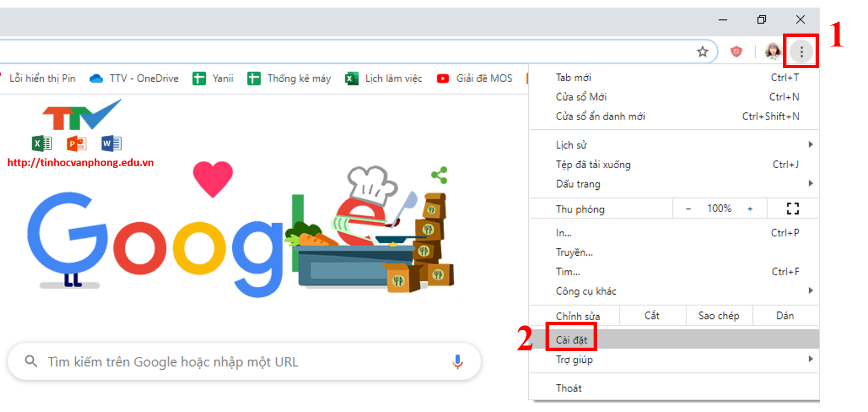Open the user profile avatar
The width and height of the screenshot is (868, 412).
773,51
